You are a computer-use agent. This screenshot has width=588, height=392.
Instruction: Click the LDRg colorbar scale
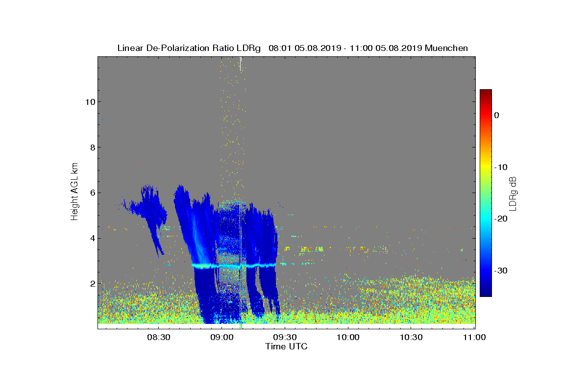(x=486, y=193)
